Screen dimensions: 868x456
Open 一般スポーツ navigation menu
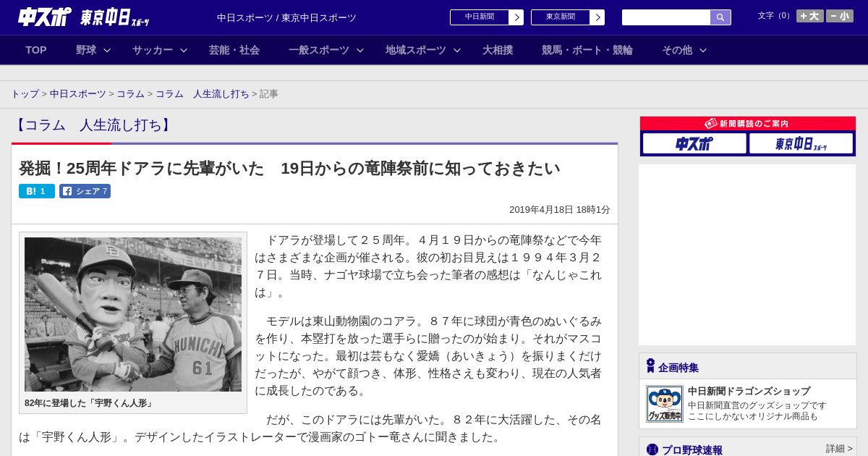click(319, 50)
